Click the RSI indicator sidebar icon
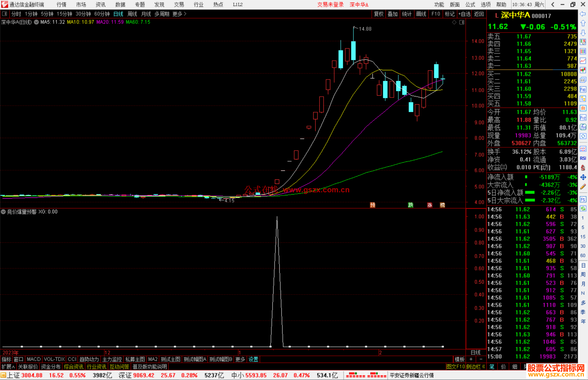The height and width of the screenshot is (380, 588). click(x=583, y=158)
